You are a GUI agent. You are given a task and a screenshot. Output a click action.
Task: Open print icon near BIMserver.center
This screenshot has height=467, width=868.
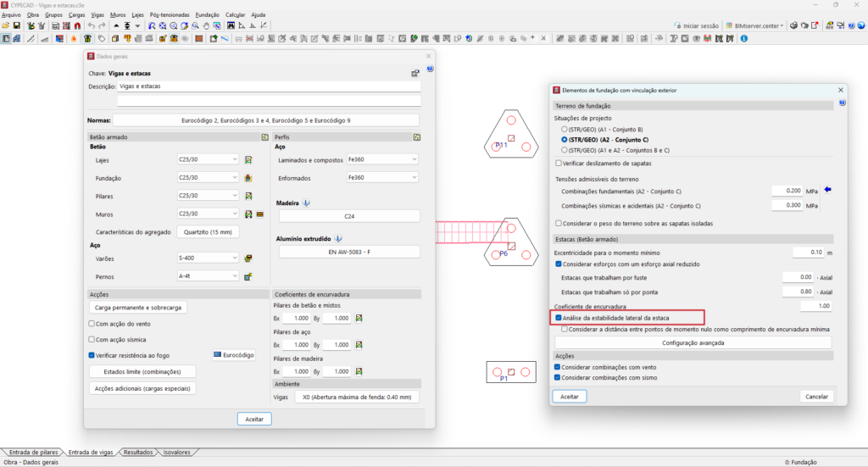click(x=793, y=25)
